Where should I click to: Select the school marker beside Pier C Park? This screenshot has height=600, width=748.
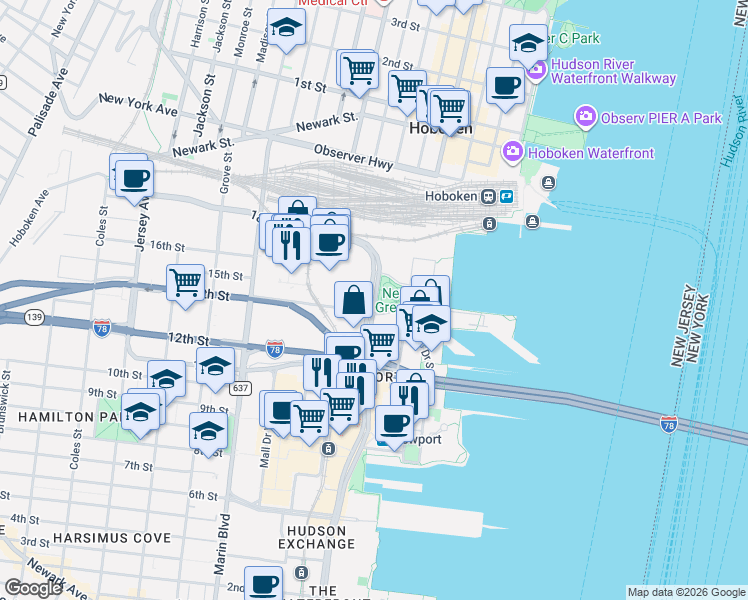[x=528, y=44]
